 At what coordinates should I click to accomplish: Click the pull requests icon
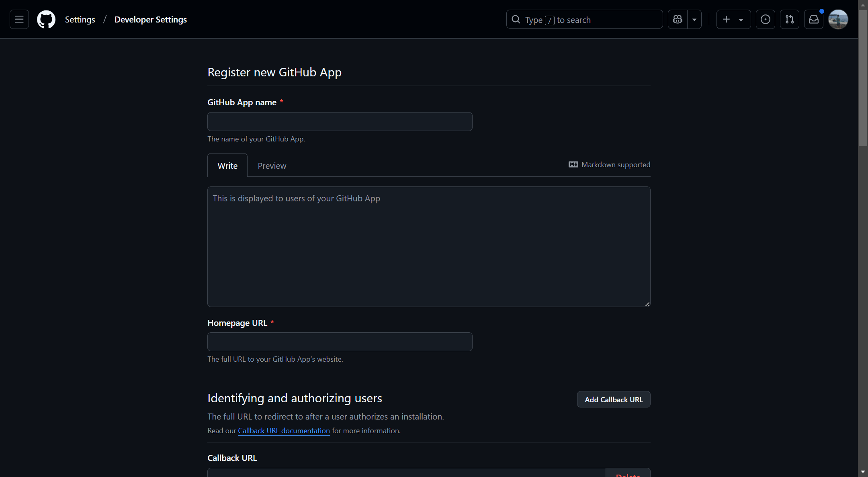[x=789, y=19]
